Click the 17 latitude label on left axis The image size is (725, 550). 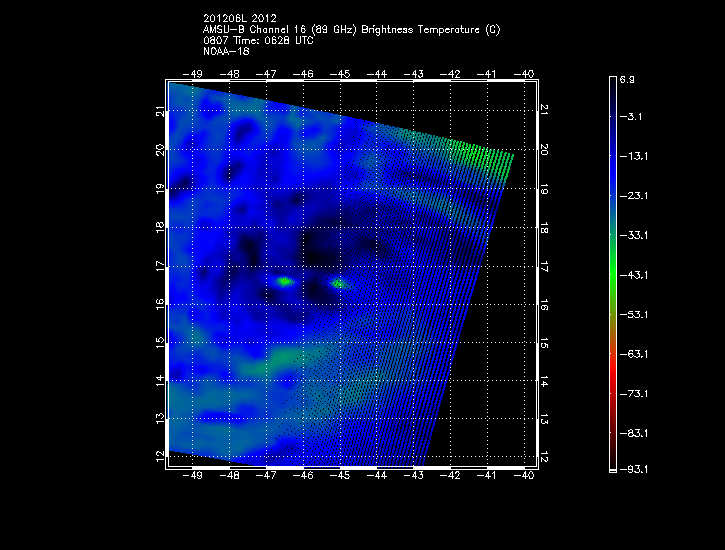(x=159, y=266)
